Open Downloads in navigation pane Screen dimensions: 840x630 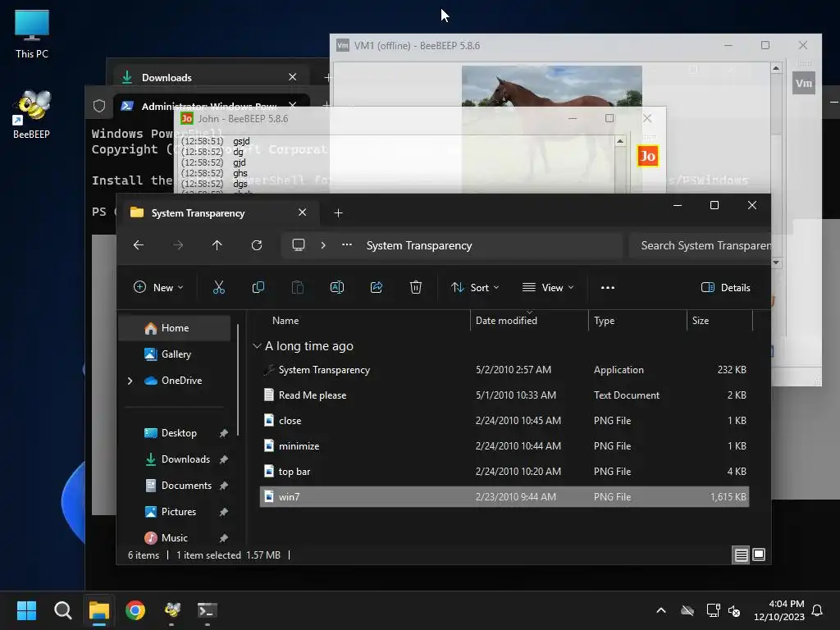click(175, 459)
